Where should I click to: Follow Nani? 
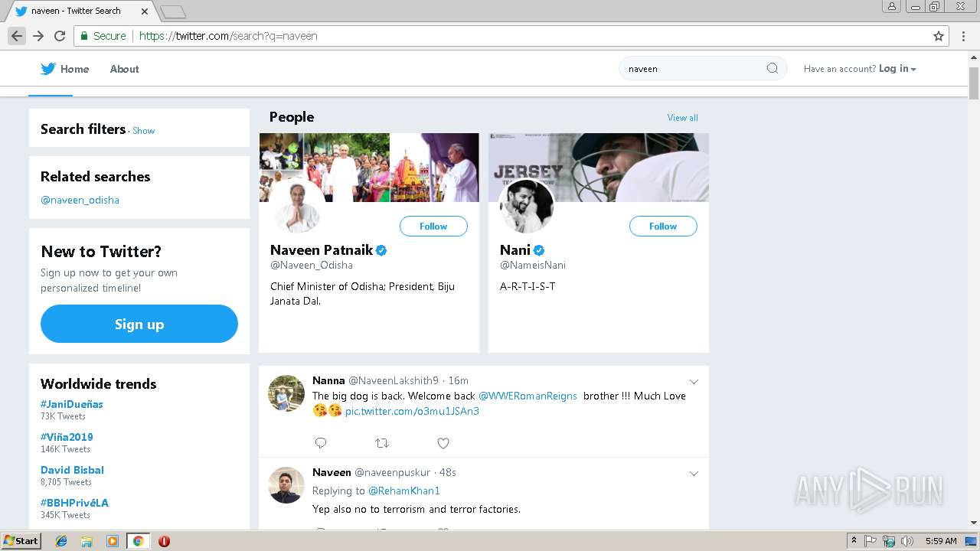[663, 226]
